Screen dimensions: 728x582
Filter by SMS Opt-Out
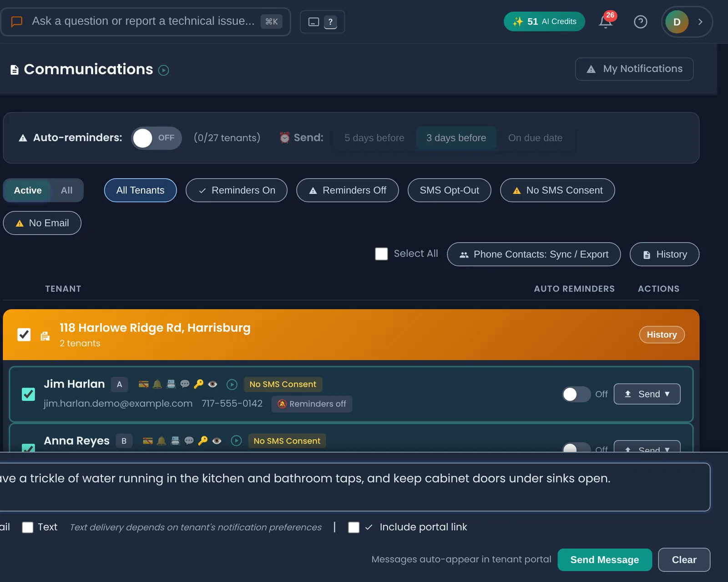click(x=450, y=191)
